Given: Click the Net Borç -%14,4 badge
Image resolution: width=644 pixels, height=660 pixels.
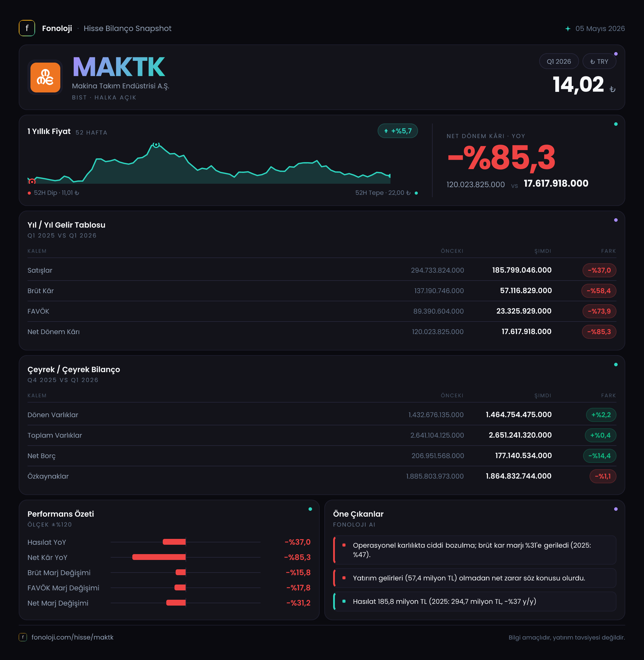Looking at the screenshot, I should pos(599,456).
